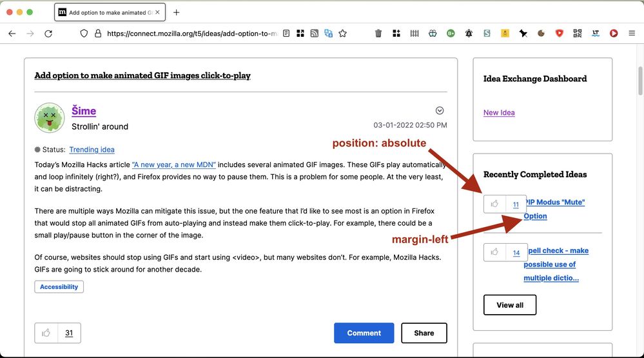Click the red shield play extension icon
Screen dimensions: 644x358
coord(559,34)
